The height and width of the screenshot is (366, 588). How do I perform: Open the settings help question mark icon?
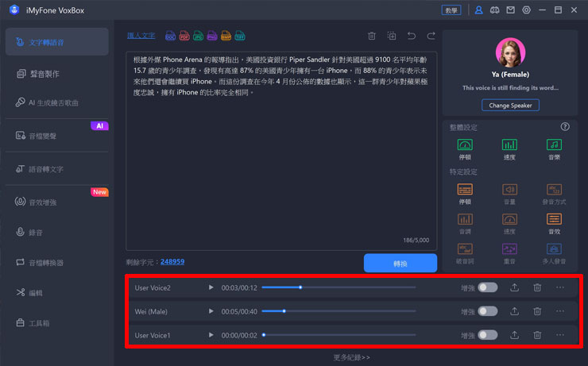[565, 126]
